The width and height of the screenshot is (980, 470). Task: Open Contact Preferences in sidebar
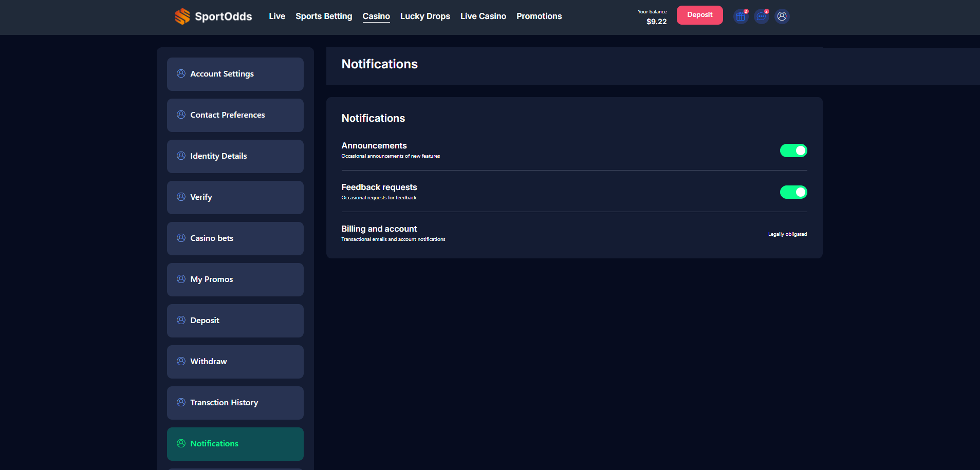(x=235, y=115)
